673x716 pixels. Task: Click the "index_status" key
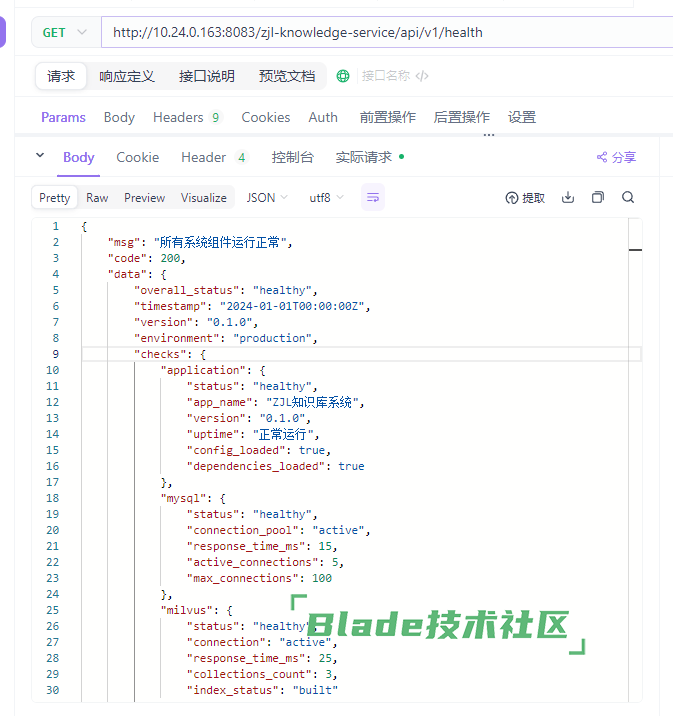click(x=232, y=690)
